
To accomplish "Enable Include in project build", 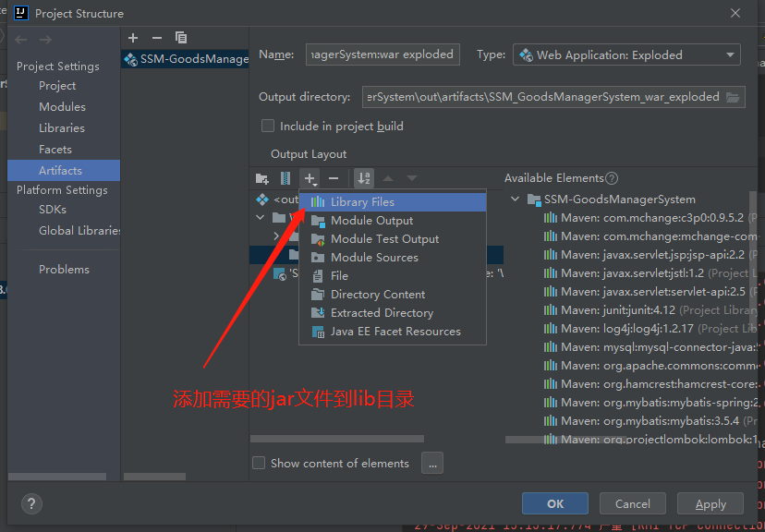I will pos(268,126).
